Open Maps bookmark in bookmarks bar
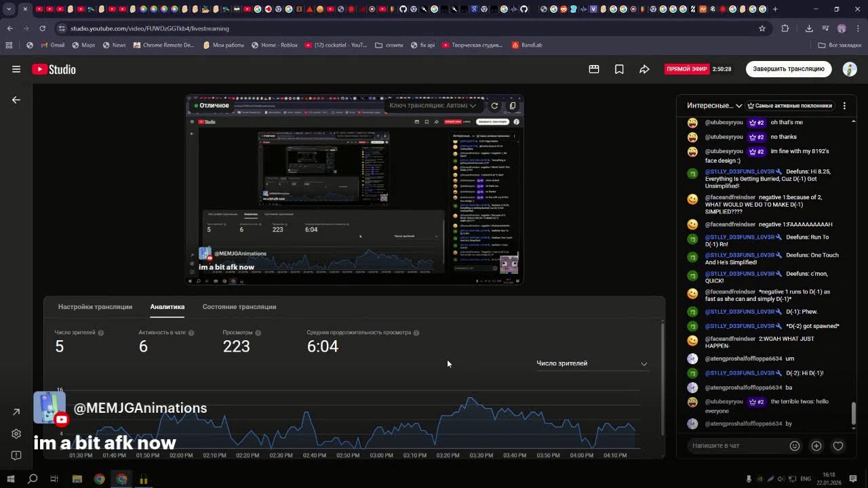The image size is (868, 488). (x=83, y=45)
